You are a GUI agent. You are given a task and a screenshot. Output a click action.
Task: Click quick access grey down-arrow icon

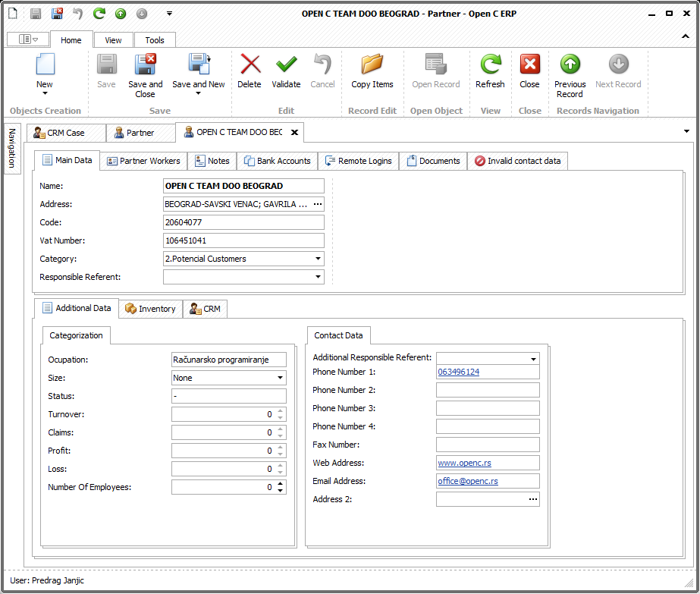point(142,14)
